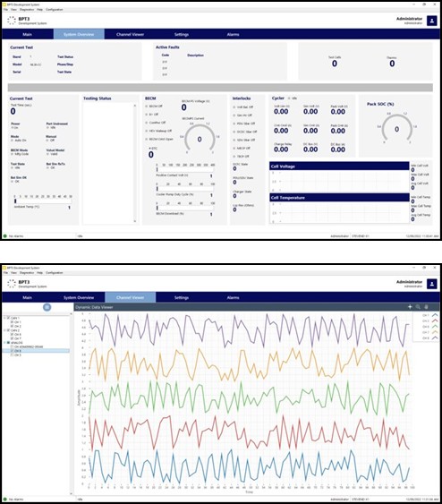Click the green No Alarms status icon in System Overview window
The width and height of the screenshot is (442, 504).
(x=4, y=236)
